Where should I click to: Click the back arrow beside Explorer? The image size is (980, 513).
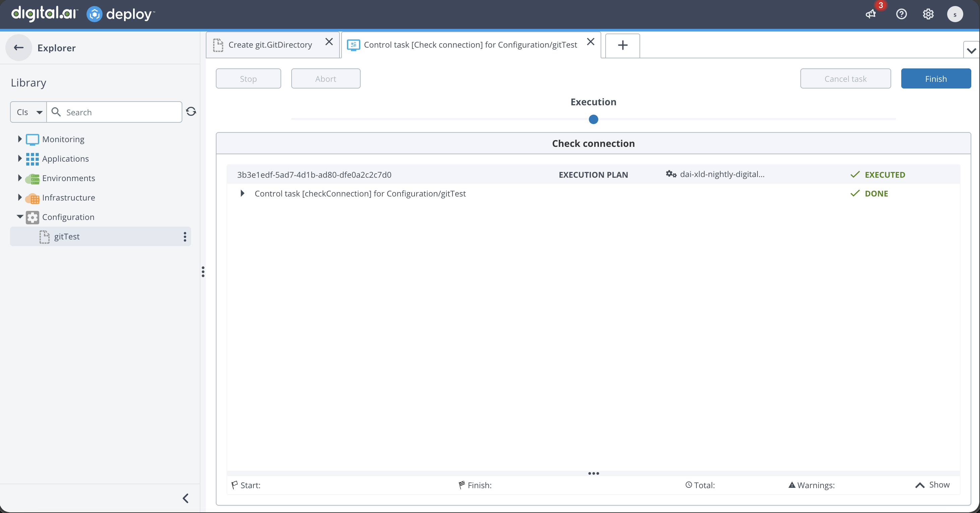point(18,48)
